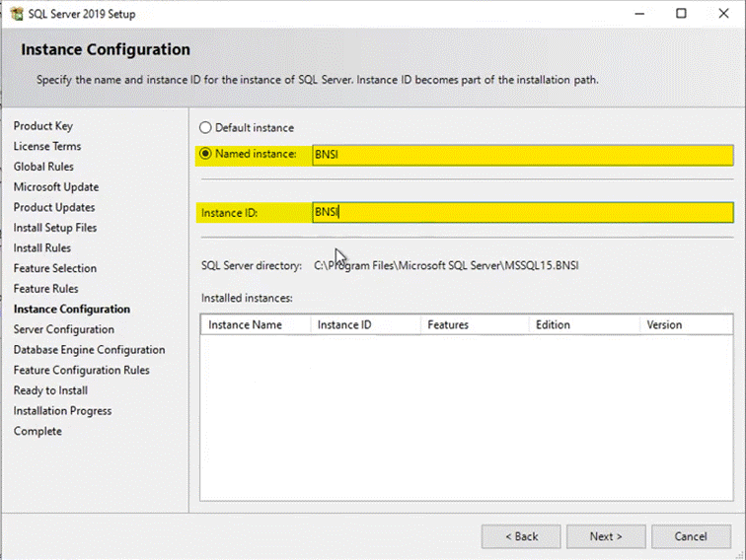Click the Product Key step
746x560 pixels.
point(43,126)
